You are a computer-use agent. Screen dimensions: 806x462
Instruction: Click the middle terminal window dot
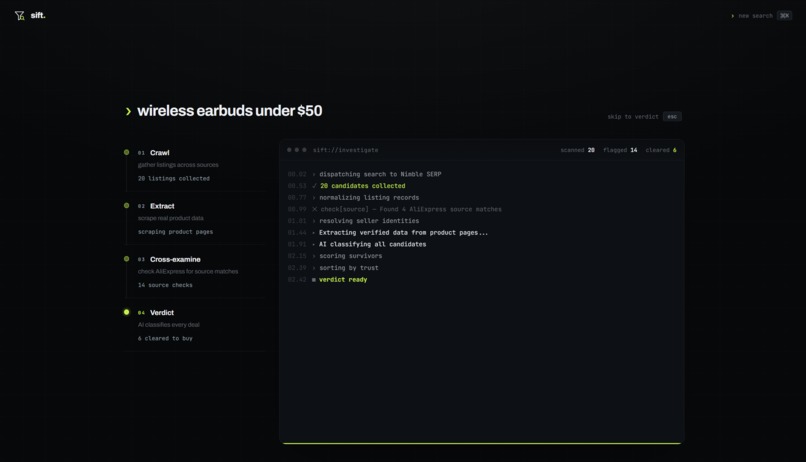tap(297, 150)
